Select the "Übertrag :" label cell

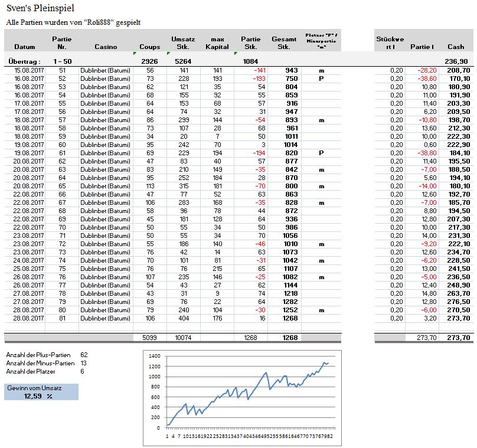coord(25,61)
